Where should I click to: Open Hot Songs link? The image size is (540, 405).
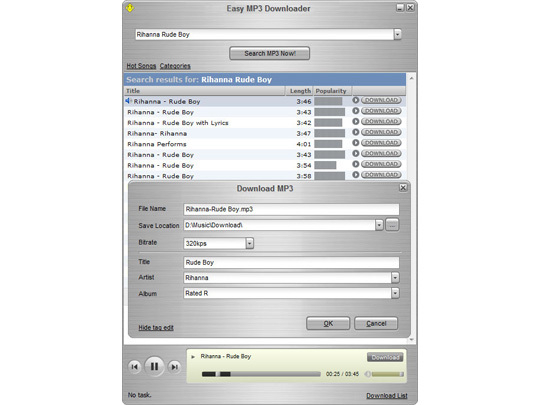click(x=141, y=66)
